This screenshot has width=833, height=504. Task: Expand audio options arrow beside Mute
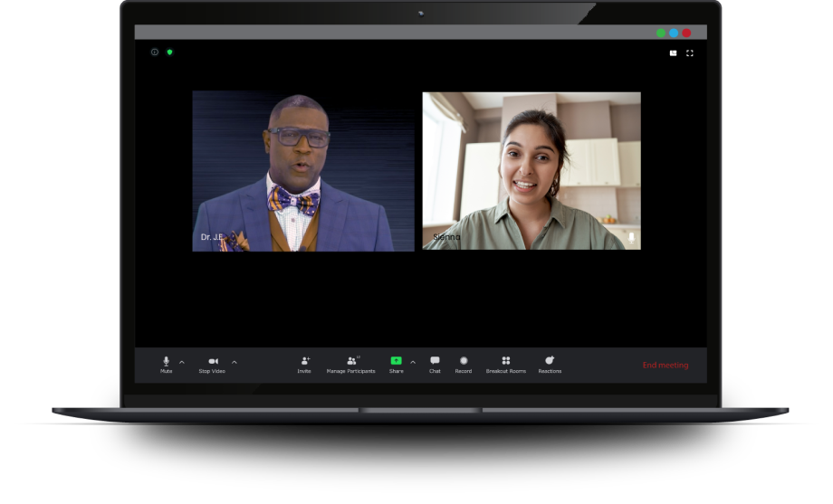click(182, 362)
